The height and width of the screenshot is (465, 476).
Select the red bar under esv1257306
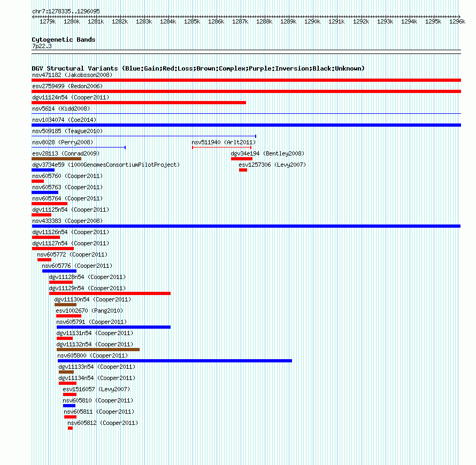point(243,170)
